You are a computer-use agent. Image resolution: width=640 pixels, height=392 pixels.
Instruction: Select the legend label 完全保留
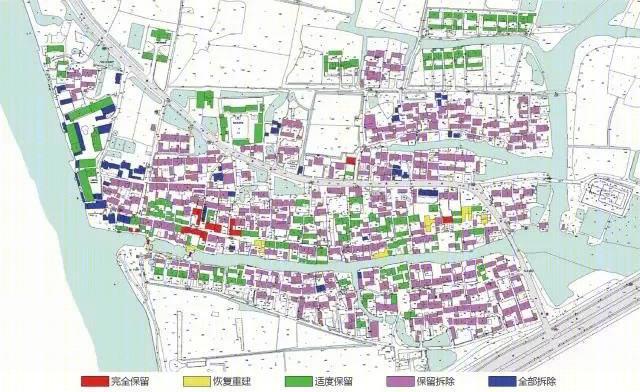tap(130, 382)
